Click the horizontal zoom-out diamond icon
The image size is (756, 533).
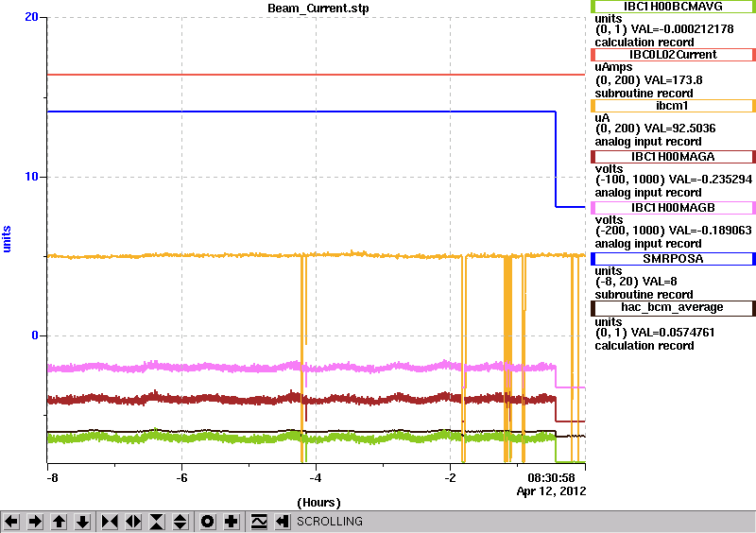click(133, 522)
